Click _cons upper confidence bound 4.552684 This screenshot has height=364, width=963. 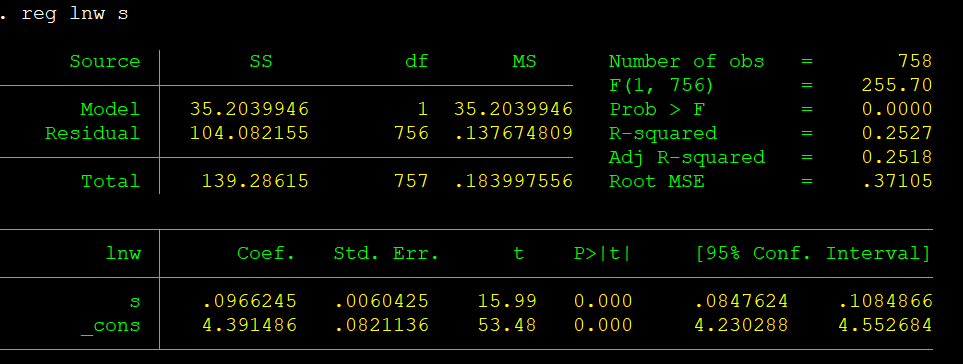pyautogui.click(x=885, y=325)
